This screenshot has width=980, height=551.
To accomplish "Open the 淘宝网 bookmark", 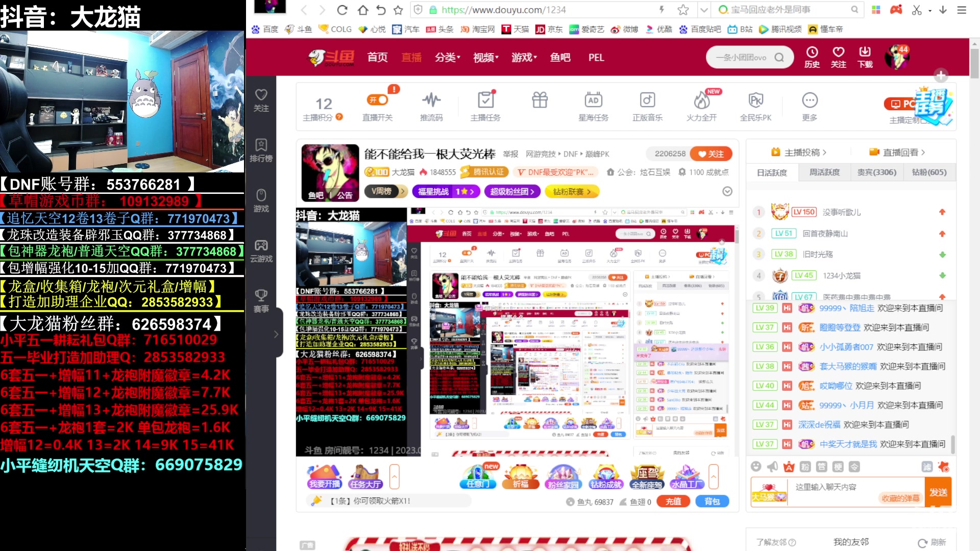I will (x=478, y=29).
